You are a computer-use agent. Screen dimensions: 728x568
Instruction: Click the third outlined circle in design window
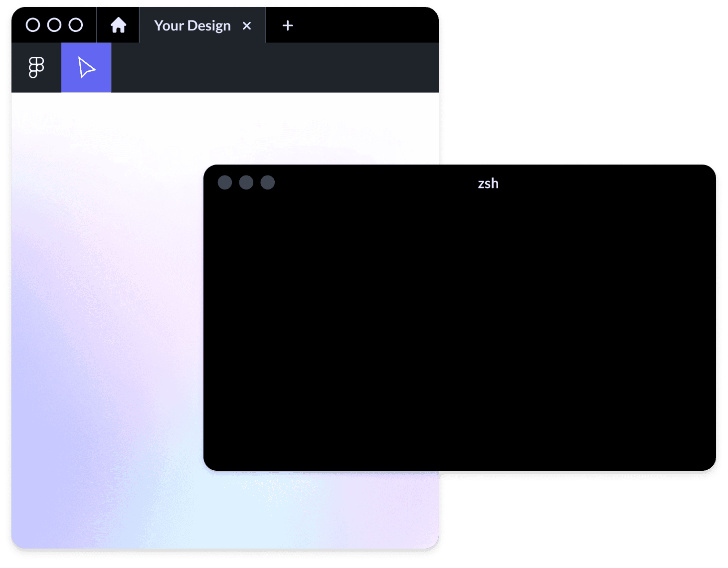tap(76, 25)
